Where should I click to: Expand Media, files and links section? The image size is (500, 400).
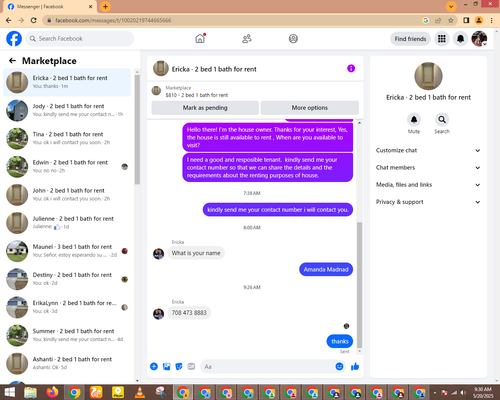click(428, 185)
